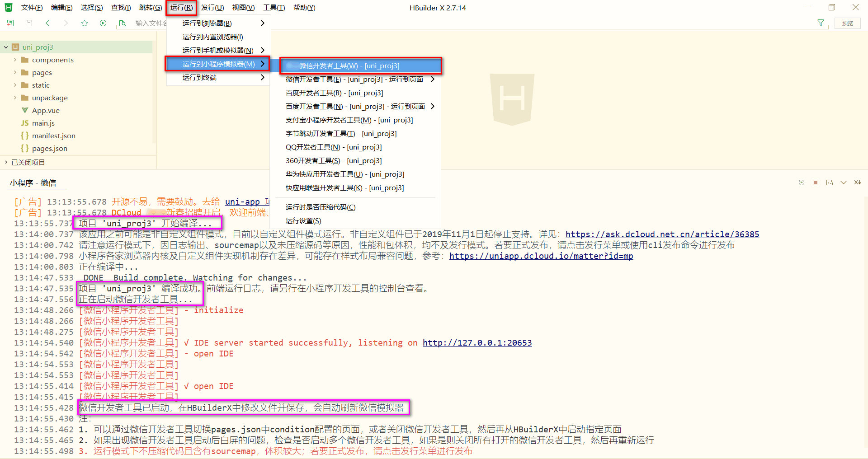This screenshot has width=868, height=459.
Task: Expand the static folder
Action: coord(15,85)
